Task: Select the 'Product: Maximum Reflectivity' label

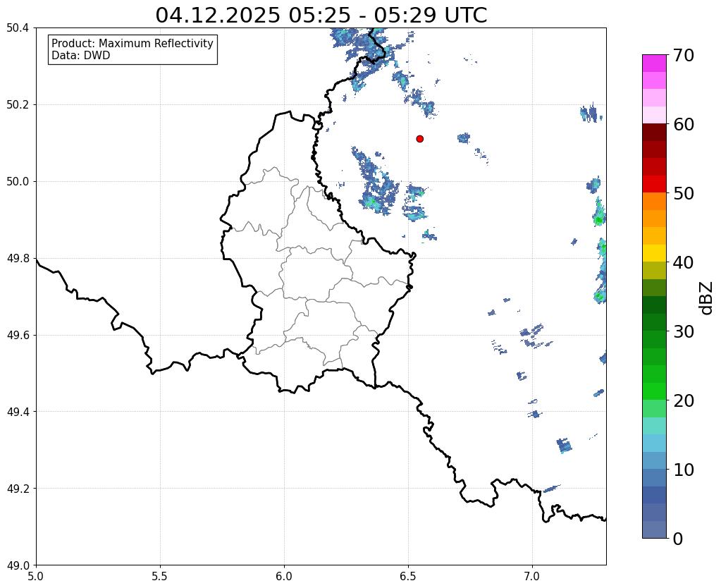Action: (133, 43)
